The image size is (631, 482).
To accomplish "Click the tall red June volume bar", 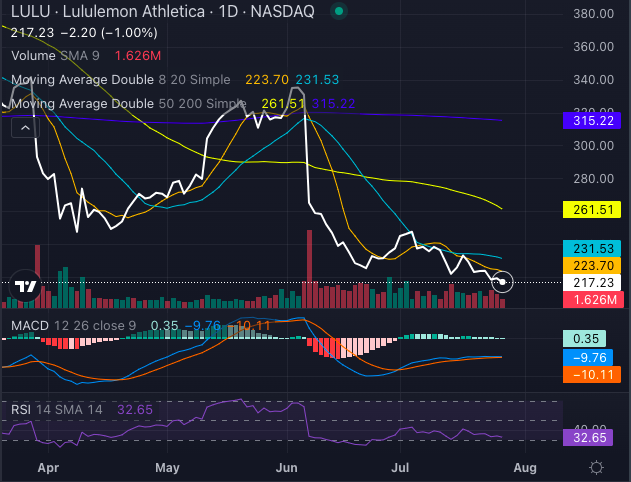I will tap(309, 269).
